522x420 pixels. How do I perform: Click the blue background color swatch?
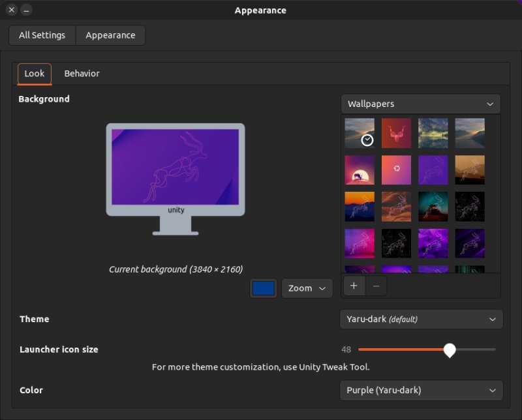(263, 288)
